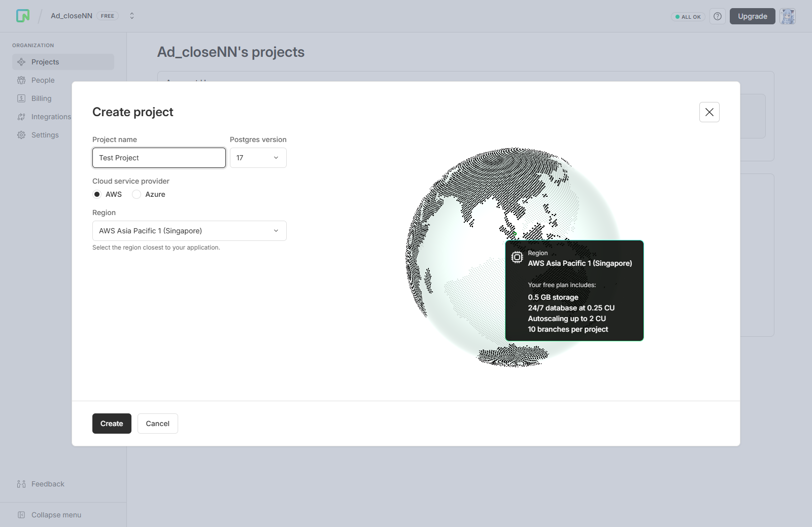Viewport: 812px width, 527px height.
Task: Click "Autoscaling up to 2 CU" text
Action: 567,319
